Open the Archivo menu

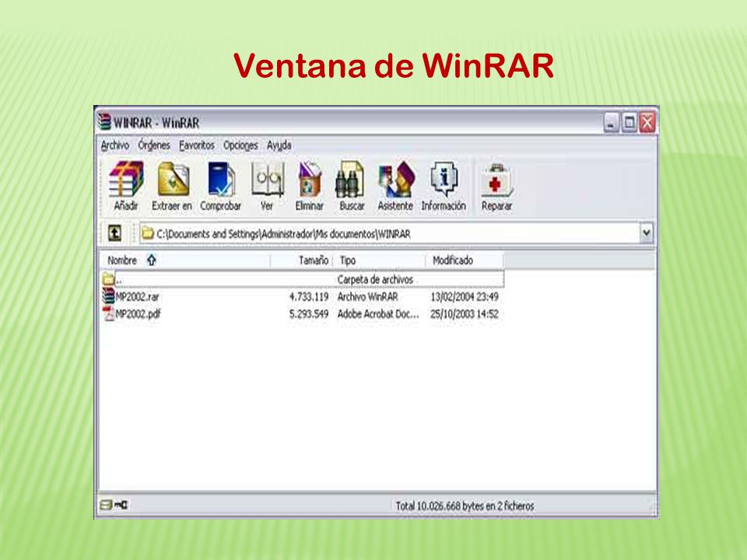tap(115, 145)
